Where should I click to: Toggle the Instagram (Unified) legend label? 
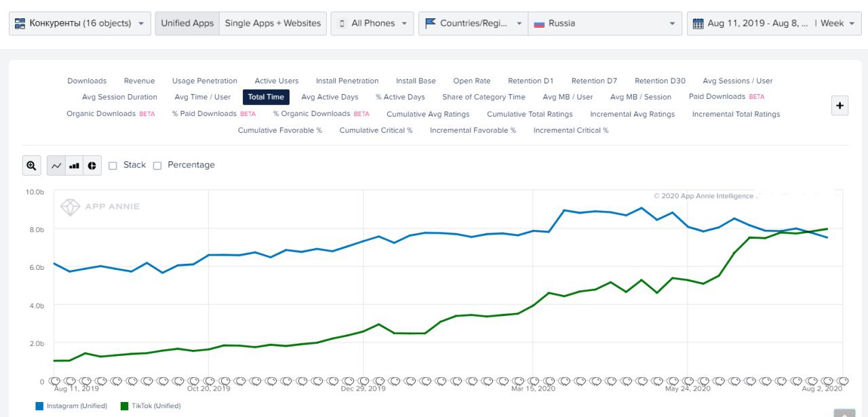[76, 406]
